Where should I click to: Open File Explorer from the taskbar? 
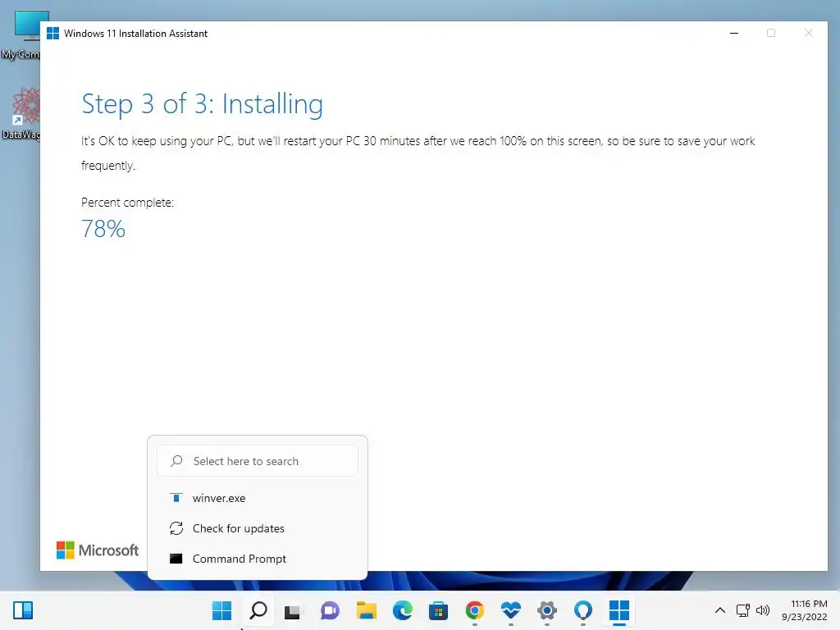click(367, 610)
